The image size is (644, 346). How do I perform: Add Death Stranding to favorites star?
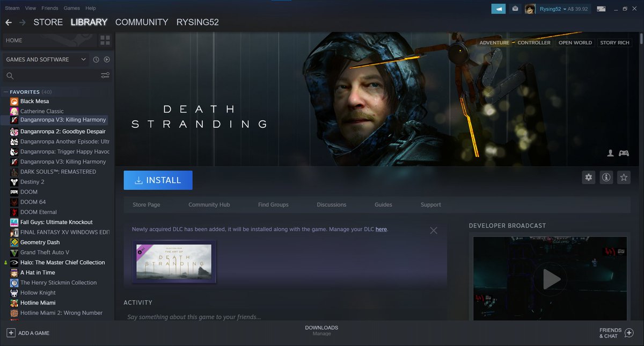click(x=623, y=177)
